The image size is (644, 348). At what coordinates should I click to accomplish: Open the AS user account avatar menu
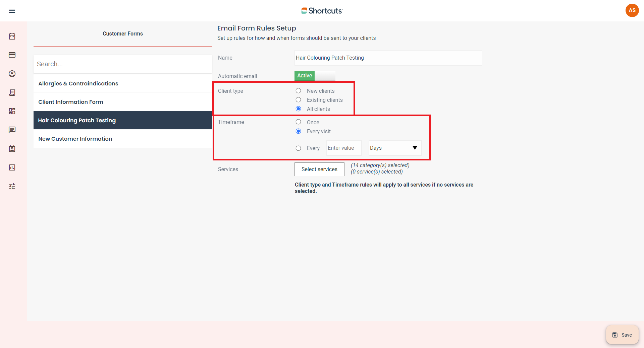point(632,10)
